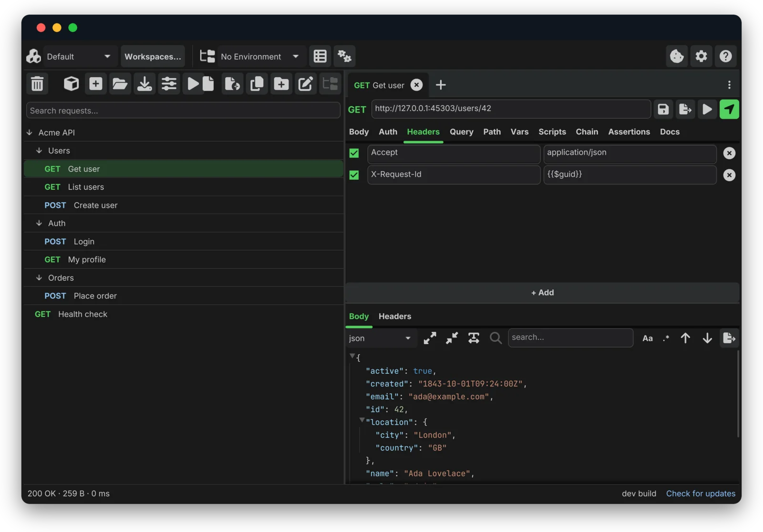Click the export icon beside the URL bar
The width and height of the screenshot is (763, 532).
pyautogui.click(x=685, y=109)
